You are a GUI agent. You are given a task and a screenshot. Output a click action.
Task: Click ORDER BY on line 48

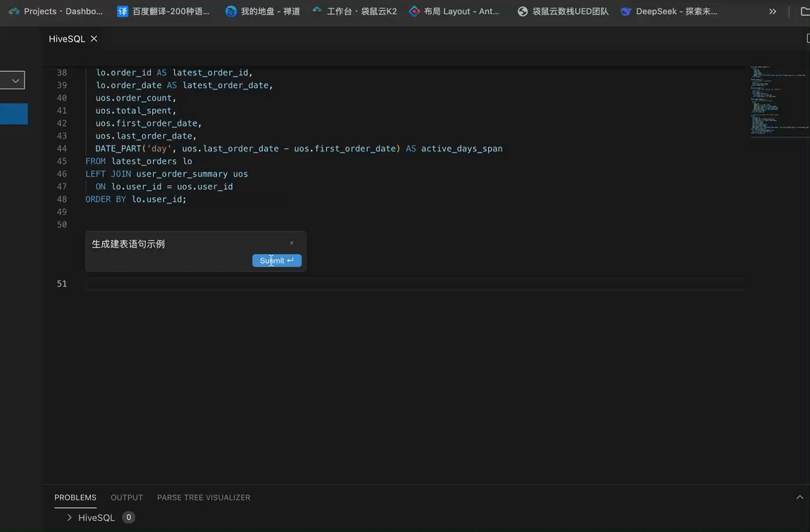[106, 199]
